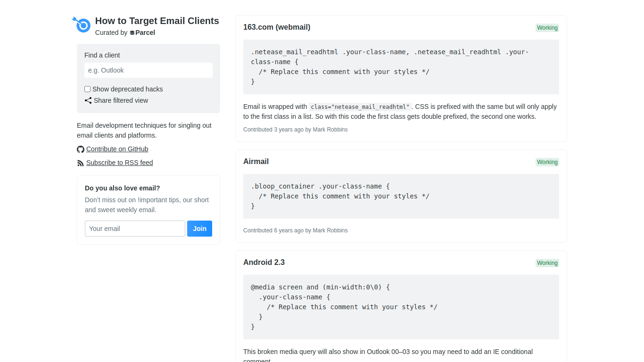
Task: Click the target logo icon
Action: 81,24
